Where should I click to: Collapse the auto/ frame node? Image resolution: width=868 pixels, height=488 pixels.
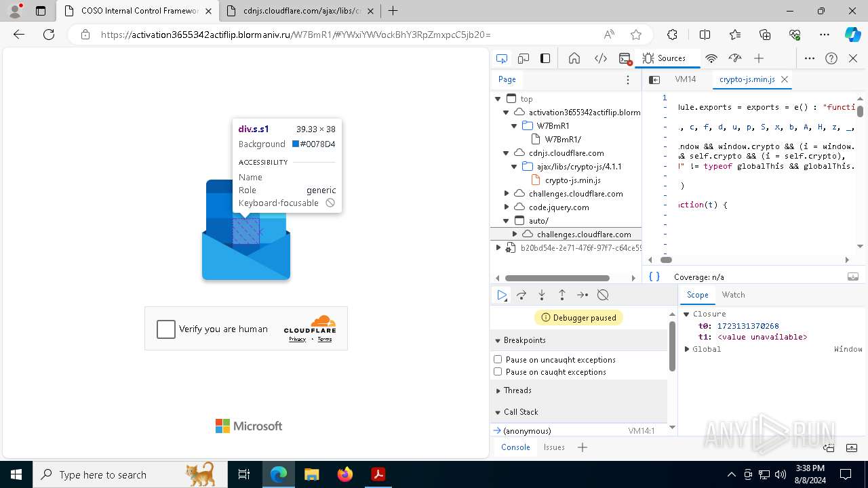506,221
